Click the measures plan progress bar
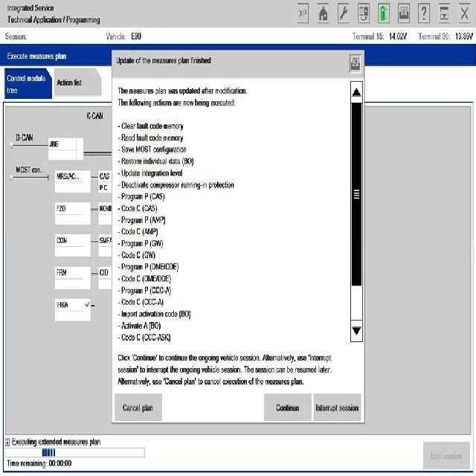 pyautogui.click(x=75, y=452)
